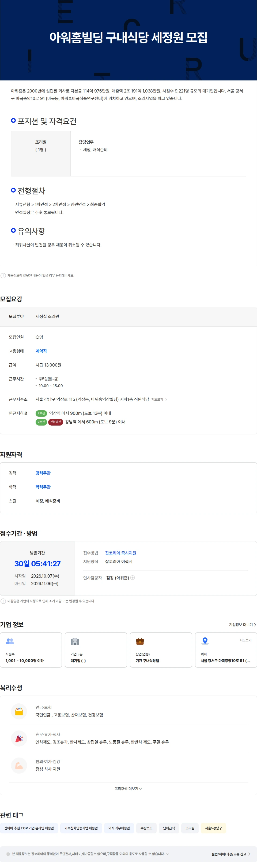Image resolution: width=257 pixels, height=868 pixels.
Task: Click the 계약직 employment type link
Action: [41, 351]
